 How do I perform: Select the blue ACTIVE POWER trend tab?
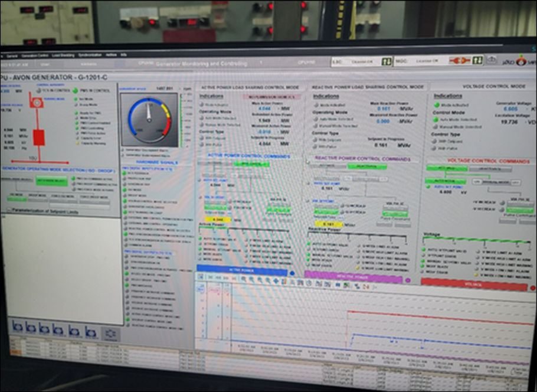coord(242,270)
